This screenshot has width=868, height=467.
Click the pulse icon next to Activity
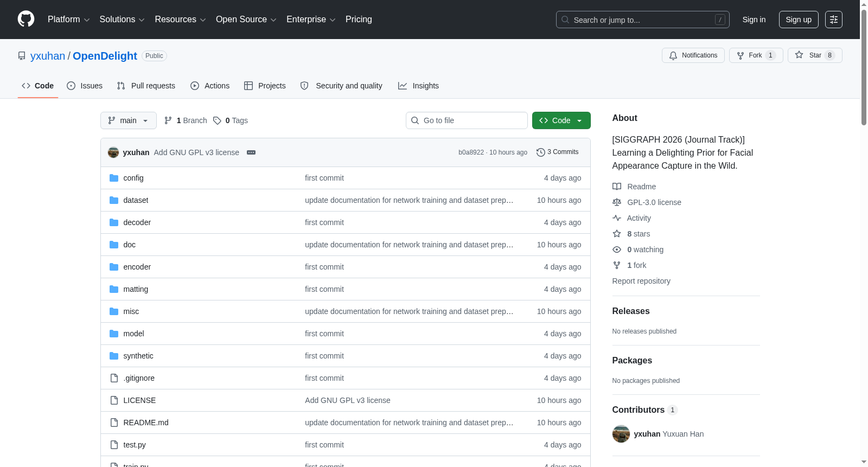tap(617, 218)
